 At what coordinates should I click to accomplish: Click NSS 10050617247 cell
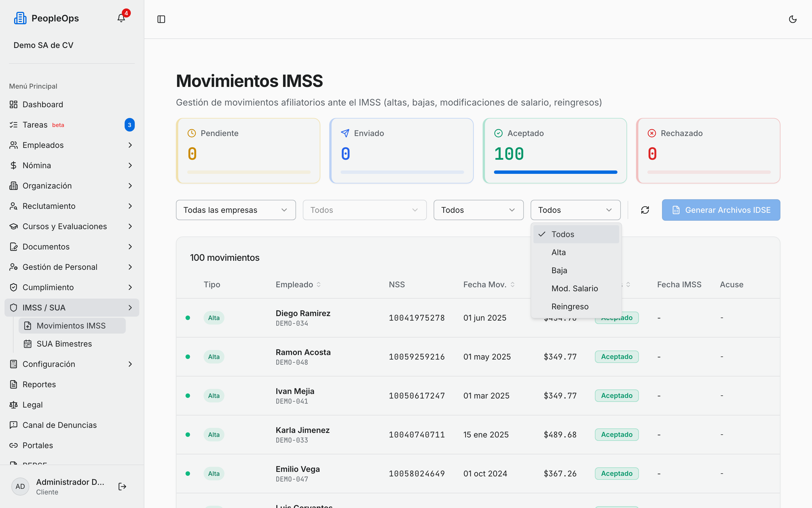tap(417, 396)
